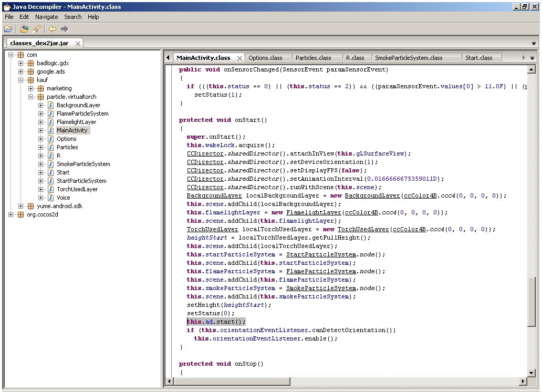Switch to the SmokeParticleSystem.class tab
542x392 pixels.
(409, 58)
